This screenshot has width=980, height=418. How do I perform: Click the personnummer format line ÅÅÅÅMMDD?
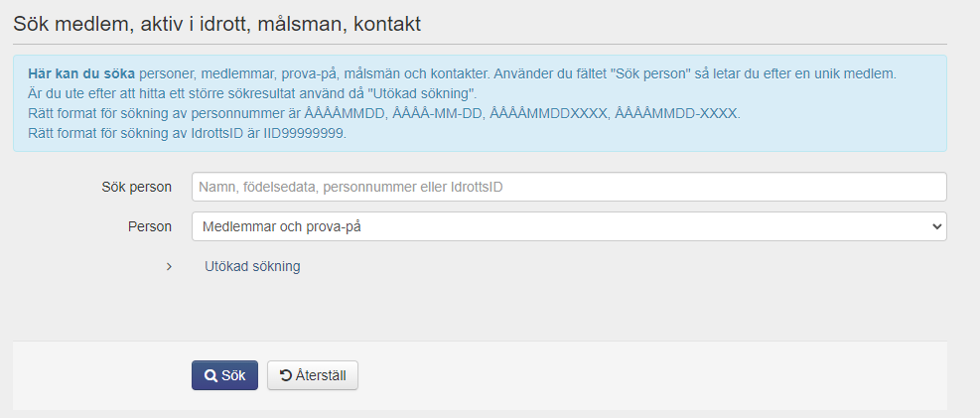[x=382, y=113]
